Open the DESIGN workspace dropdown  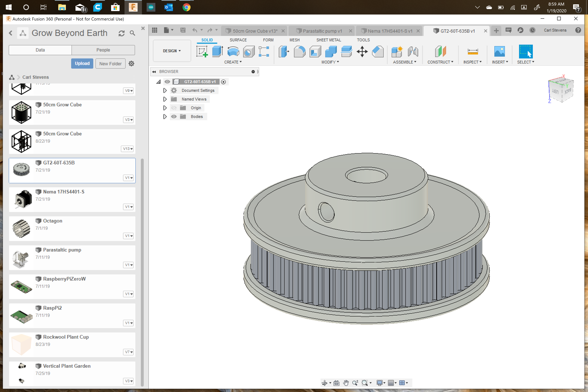(172, 51)
